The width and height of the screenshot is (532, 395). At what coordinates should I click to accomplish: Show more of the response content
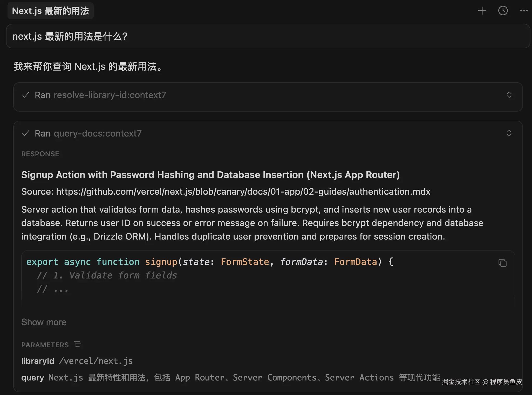pyautogui.click(x=44, y=322)
